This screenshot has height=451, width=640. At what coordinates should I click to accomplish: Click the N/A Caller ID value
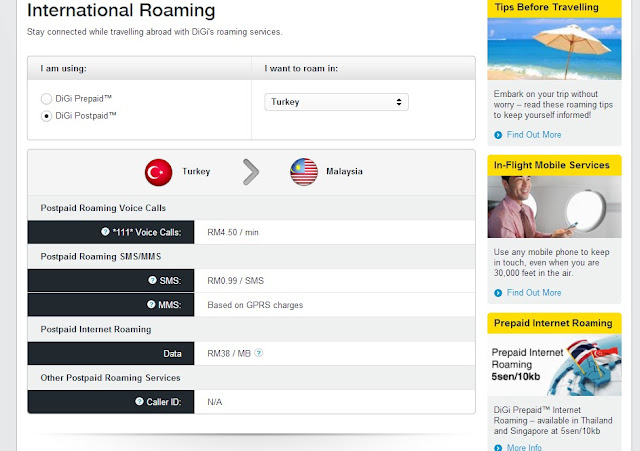coord(215,402)
